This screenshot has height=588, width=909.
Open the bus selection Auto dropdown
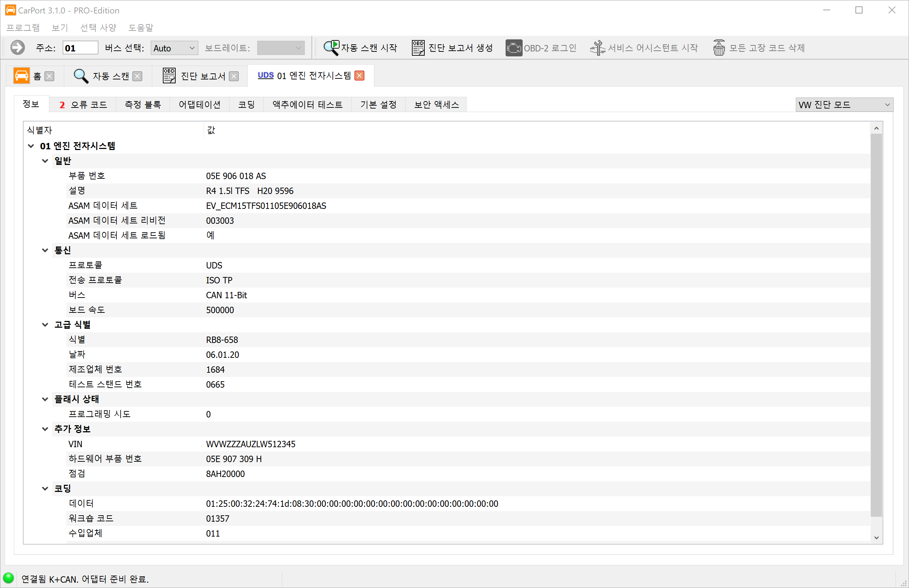(174, 48)
